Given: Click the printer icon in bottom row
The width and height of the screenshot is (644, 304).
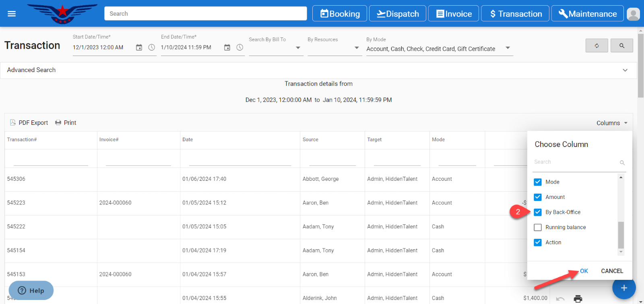Looking at the screenshot, I should [578, 298].
